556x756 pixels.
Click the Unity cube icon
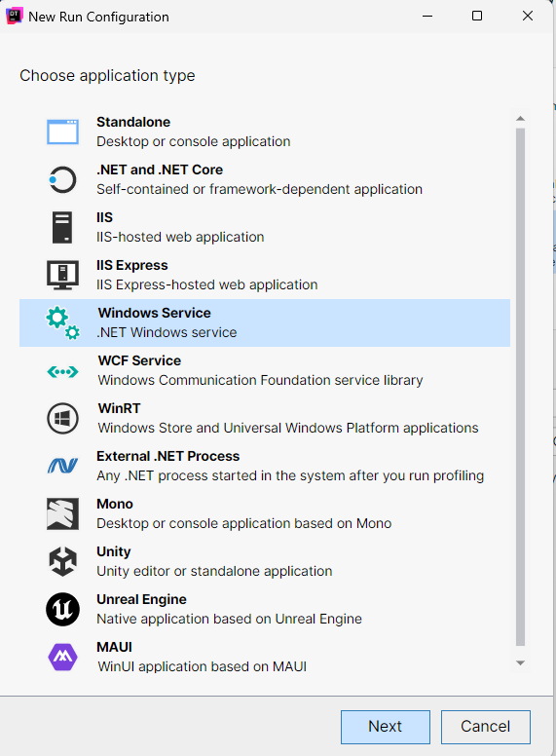[62, 561]
